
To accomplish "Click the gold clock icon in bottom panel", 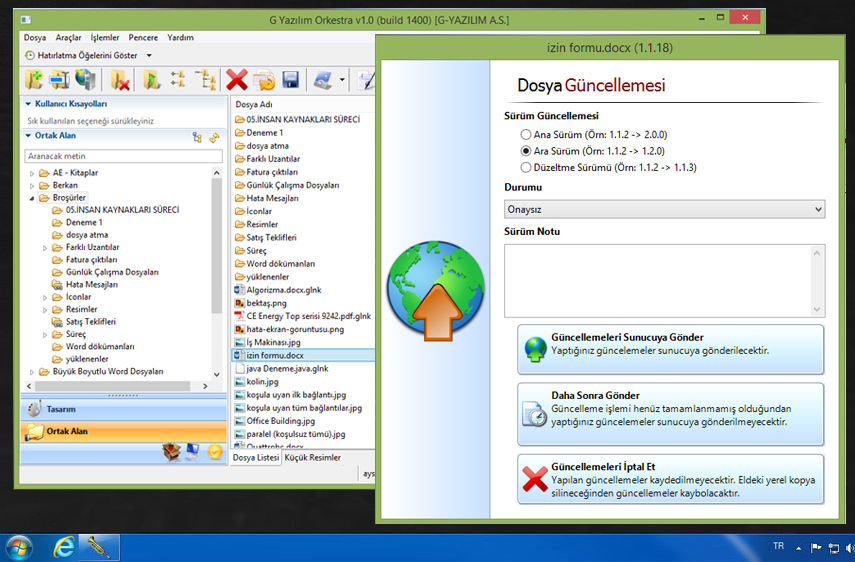I will (x=214, y=452).
